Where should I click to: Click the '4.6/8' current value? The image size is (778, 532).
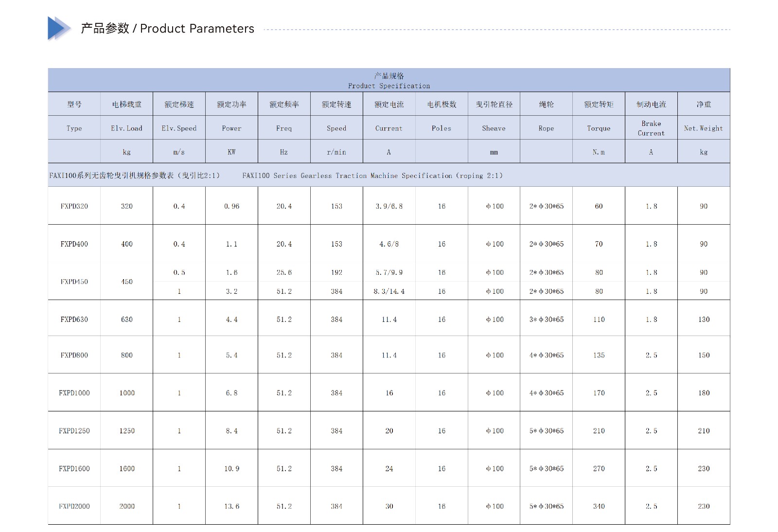click(x=389, y=244)
